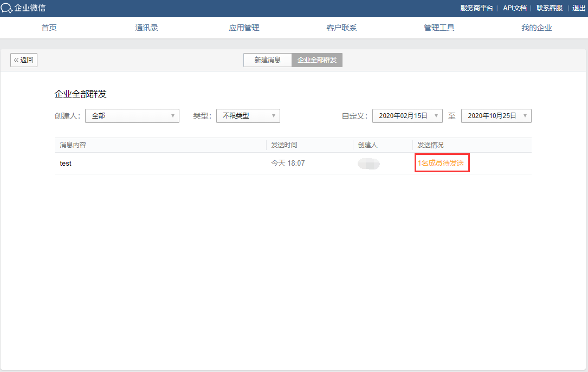The height and width of the screenshot is (372, 588).
Task: Switch to 应用管理 in the top menu
Action: [x=244, y=28]
